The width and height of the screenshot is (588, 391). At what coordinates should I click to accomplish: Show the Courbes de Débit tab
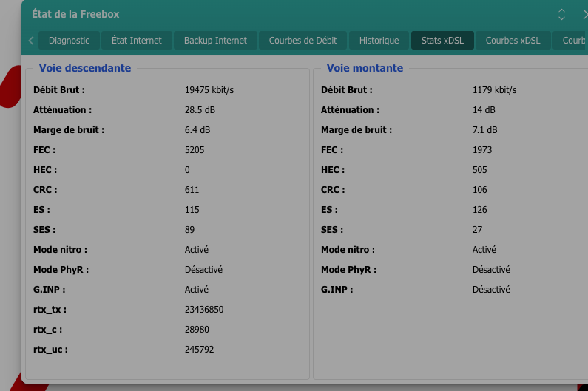pyautogui.click(x=303, y=41)
